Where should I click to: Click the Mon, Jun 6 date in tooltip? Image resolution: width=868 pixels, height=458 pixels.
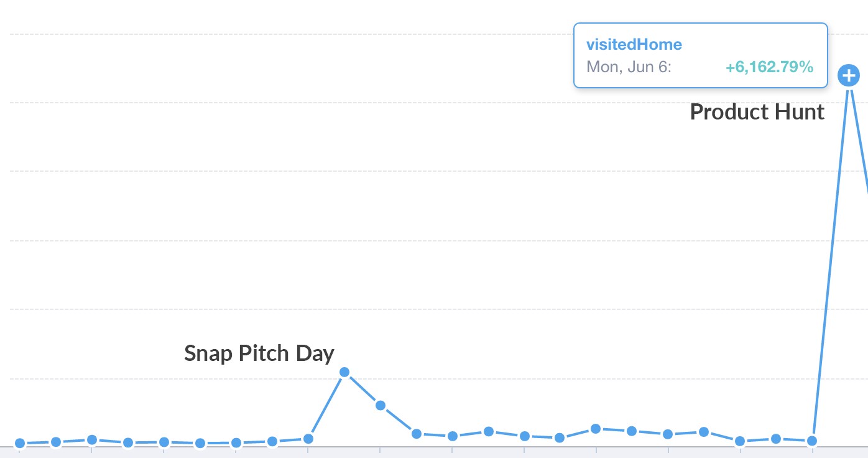coord(629,67)
